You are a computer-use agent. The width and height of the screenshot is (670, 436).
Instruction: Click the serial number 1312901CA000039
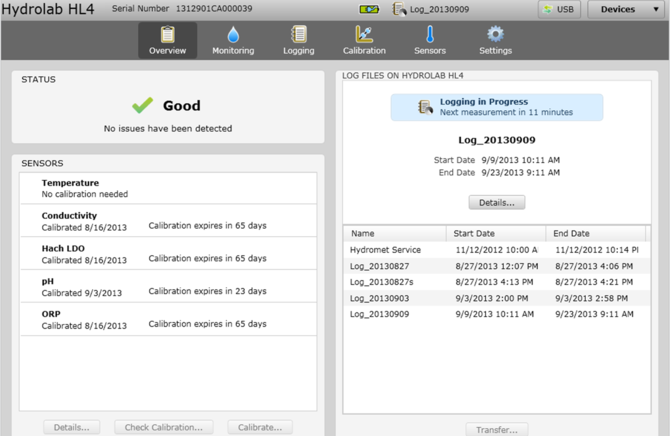[214, 9]
